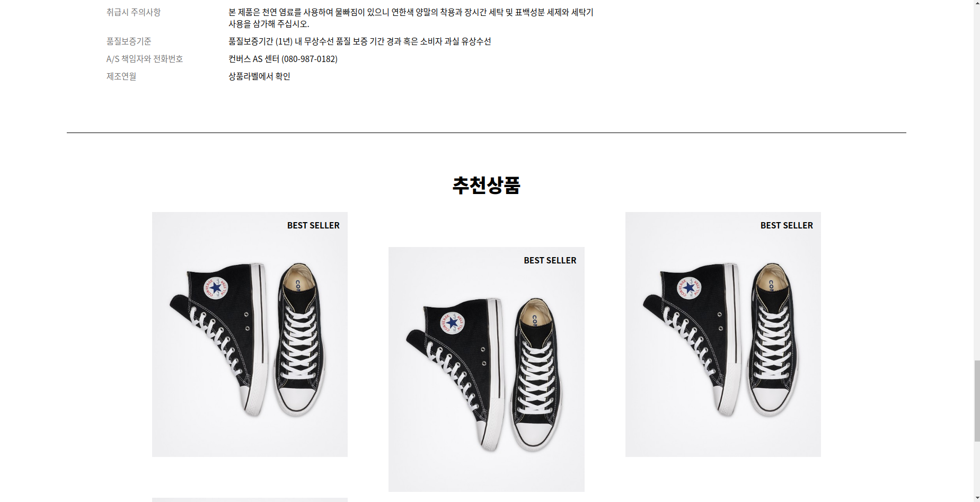Click the 품질보증기준 label
The image size is (980, 502).
(129, 41)
